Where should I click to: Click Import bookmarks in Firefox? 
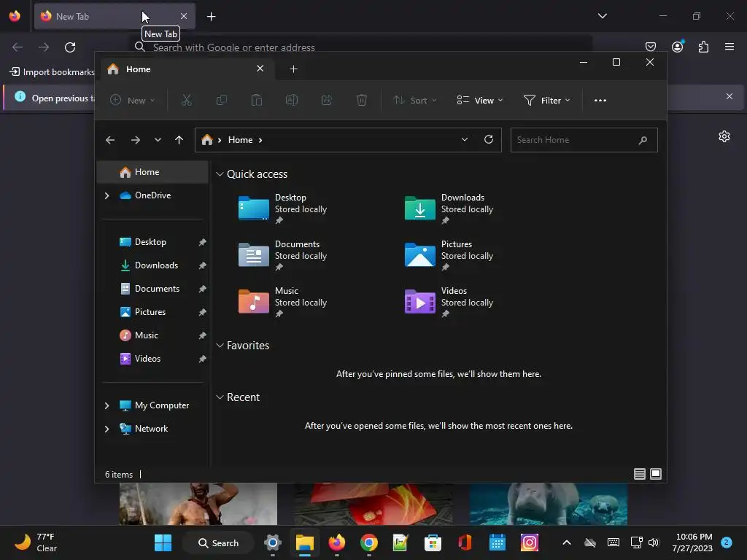[52, 72]
